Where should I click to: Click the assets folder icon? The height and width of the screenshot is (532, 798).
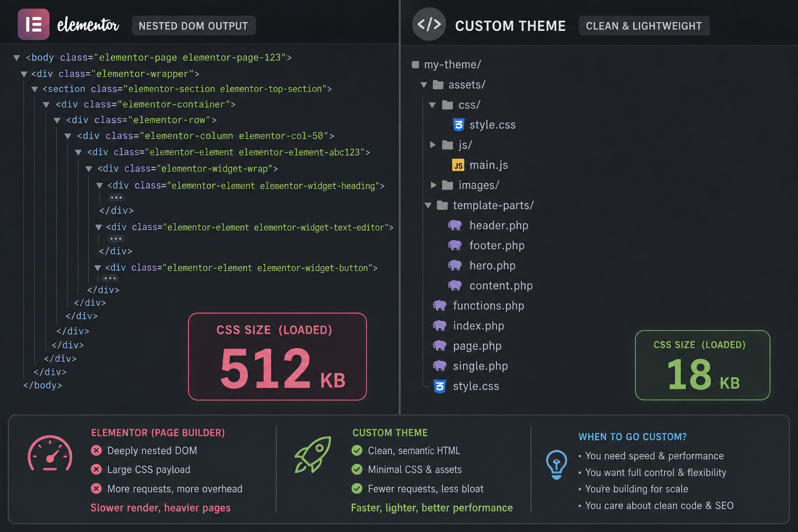(x=438, y=85)
